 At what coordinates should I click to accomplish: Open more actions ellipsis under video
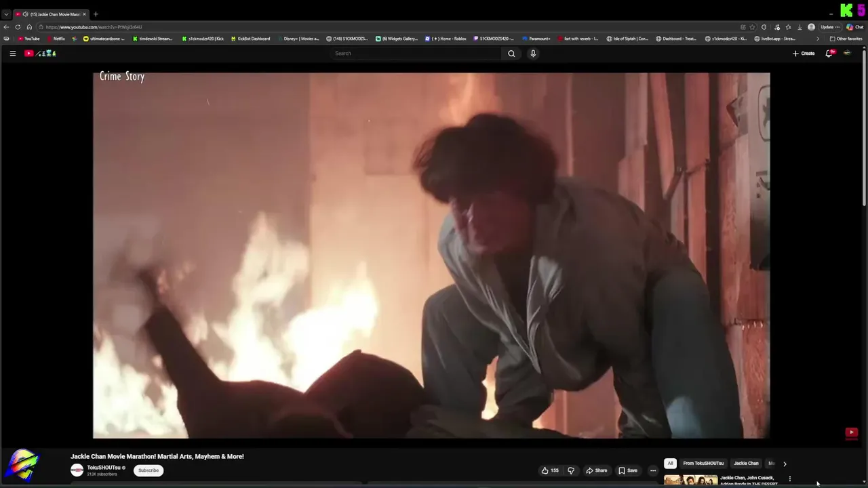(x=653, y=470)
